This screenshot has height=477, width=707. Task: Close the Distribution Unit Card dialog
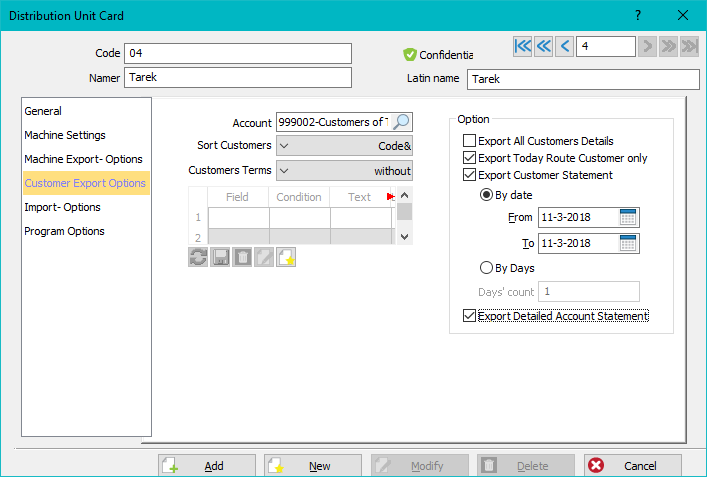[x=683, y=15]
